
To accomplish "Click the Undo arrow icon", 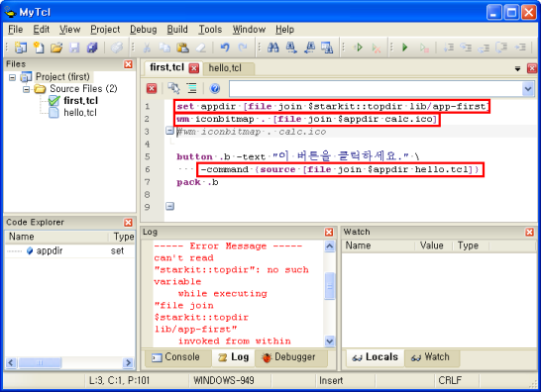I will click(x=225, y=48).
